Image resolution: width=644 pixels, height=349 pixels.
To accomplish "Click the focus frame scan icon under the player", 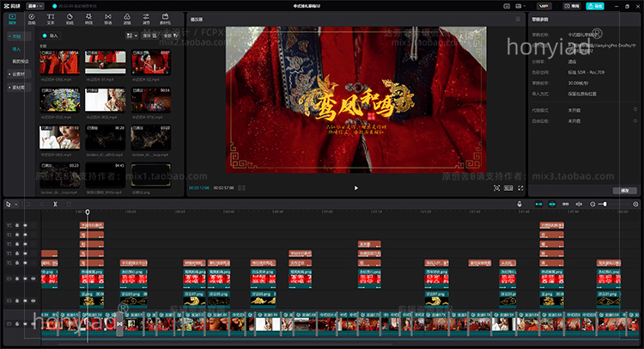I will (496, 188).
